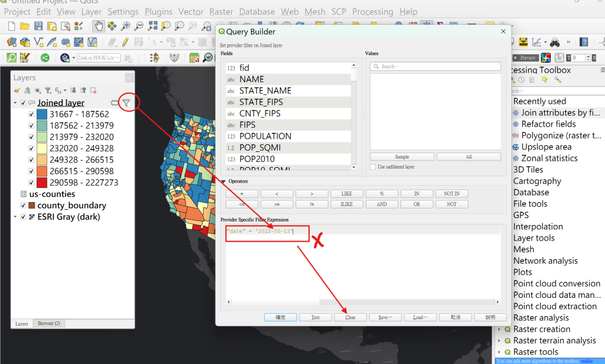
Task: Click the New Shapefile Layer icon
Action: (x=38, y=42)
